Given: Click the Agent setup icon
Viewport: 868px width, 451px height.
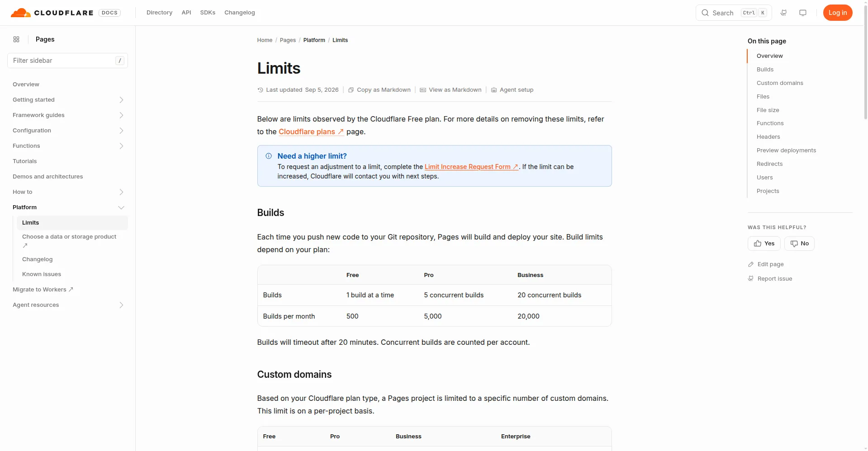Looking at the screenshot, I should 494,90.
